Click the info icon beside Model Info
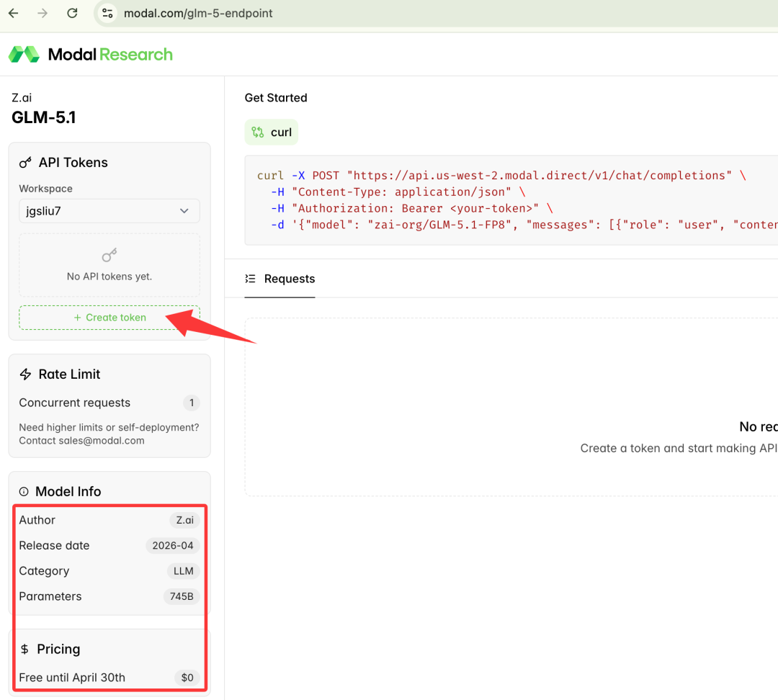This screenshot has width=778, height=700. tap(24, 492)
